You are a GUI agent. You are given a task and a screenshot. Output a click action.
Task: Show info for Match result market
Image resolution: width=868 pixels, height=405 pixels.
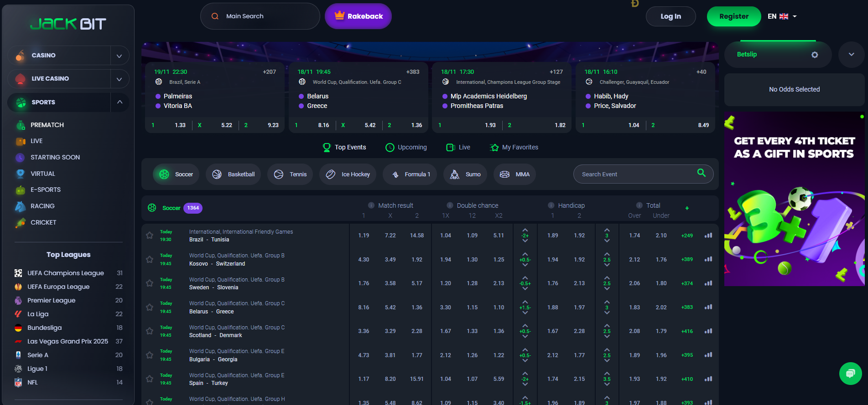371,205
